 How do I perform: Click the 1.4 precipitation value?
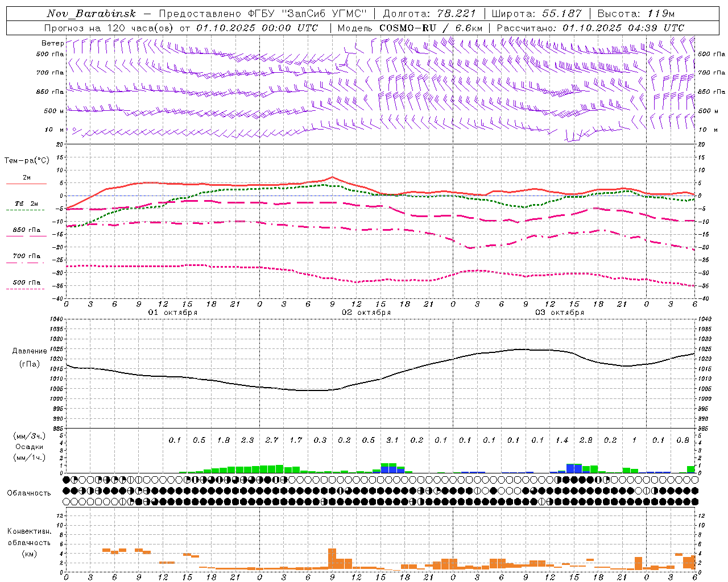point(562,440)
